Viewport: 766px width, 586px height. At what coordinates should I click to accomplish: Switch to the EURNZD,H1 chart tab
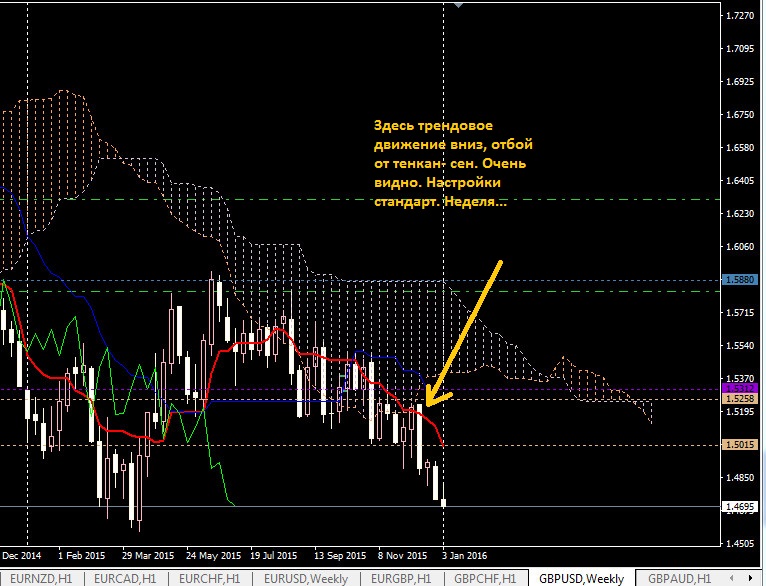pos(41,579)
